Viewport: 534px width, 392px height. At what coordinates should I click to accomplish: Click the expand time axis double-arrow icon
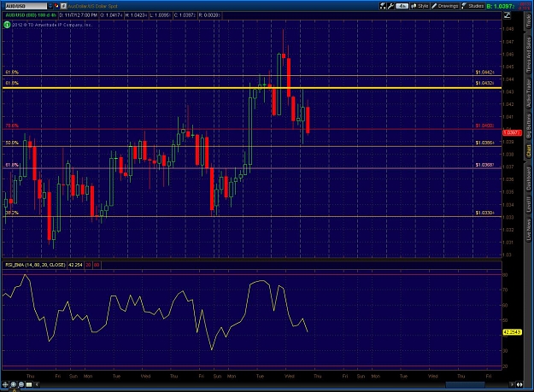pos(519,384)
